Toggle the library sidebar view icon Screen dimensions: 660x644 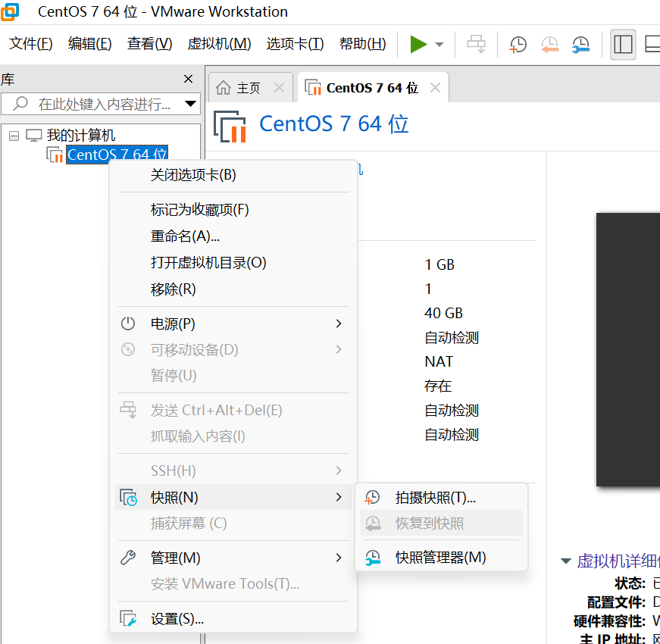(x=623, y=44)
